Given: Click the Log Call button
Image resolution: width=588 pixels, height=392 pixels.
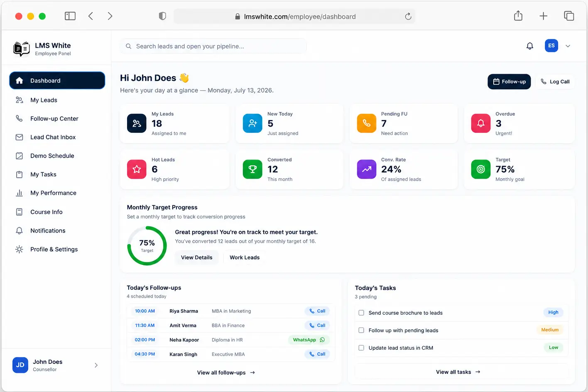Looking at the screenshot, I should 555,82.
